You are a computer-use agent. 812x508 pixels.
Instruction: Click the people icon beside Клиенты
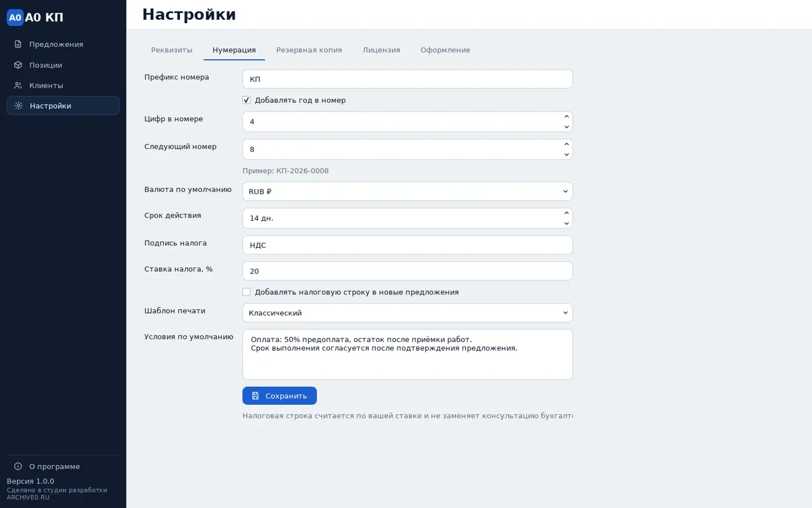click(x=18, y=85)
